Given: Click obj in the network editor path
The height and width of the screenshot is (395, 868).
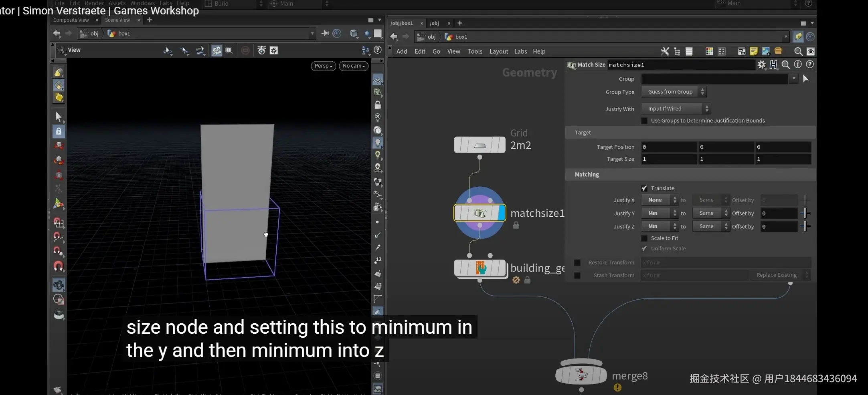Looking at the screenshot, I should tap(431, 37).
